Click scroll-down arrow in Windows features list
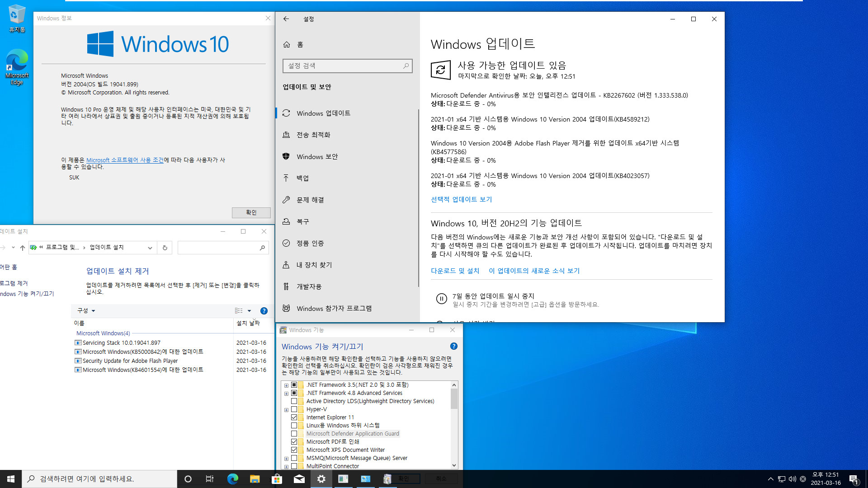Image resolution: width=868 pixels, height=488 pixels. click(x=454, y=465)
